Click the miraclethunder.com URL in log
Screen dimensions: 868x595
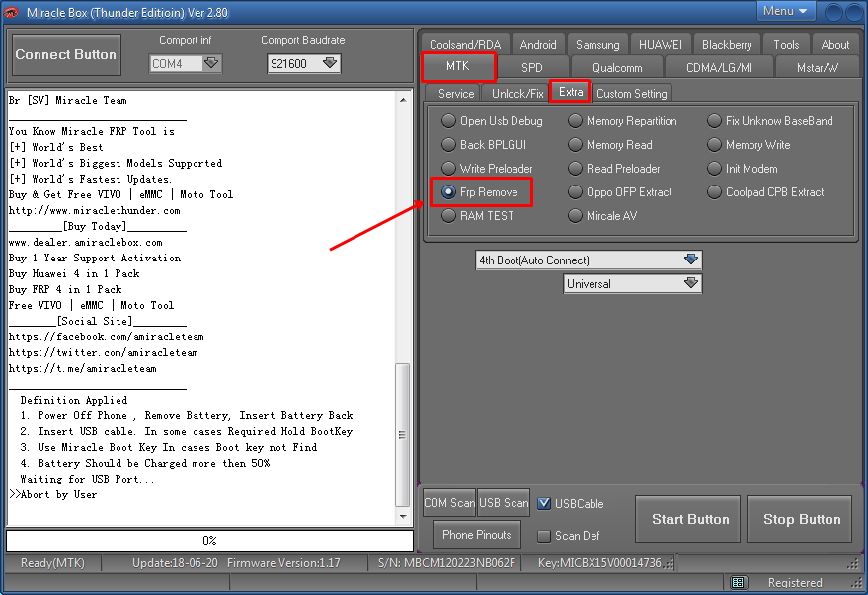94,211
